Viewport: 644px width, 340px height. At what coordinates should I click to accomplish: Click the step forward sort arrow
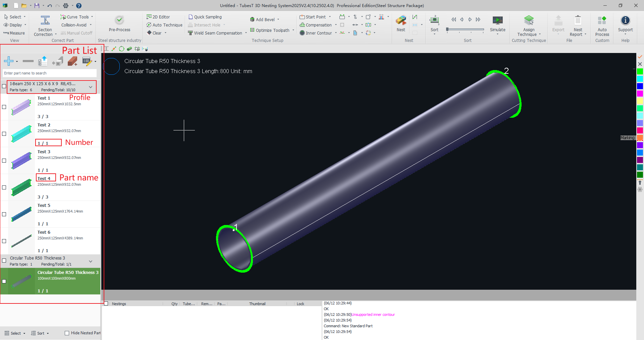(x=470, y=19)
